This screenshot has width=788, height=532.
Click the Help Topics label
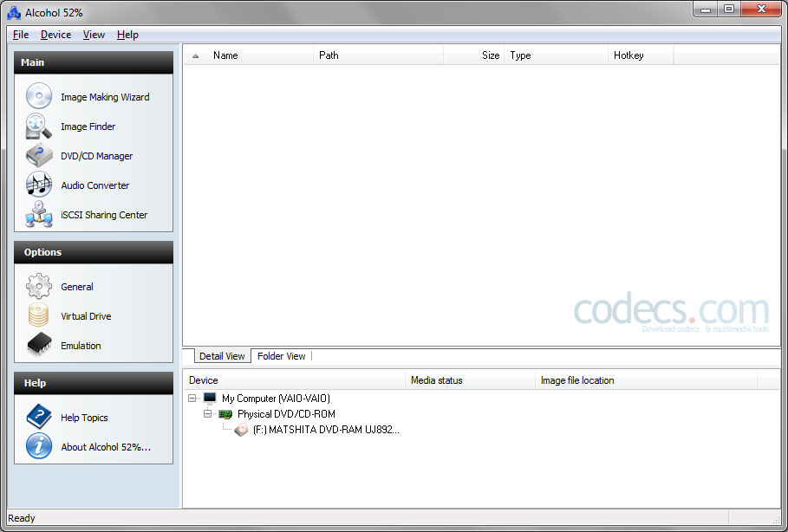tap(84, 418)
